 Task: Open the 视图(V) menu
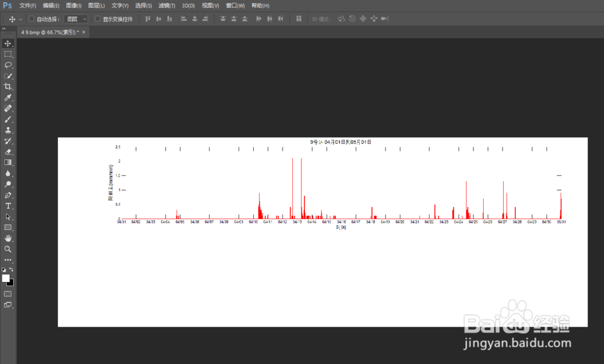210,6
